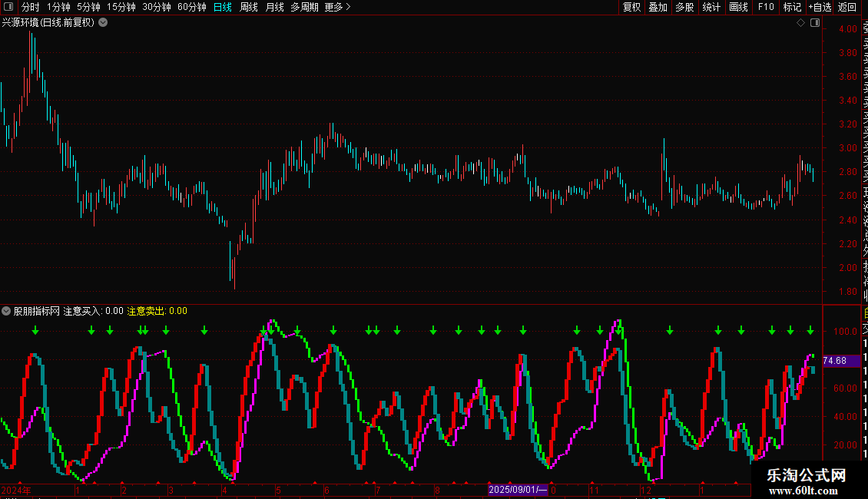Click the 2025/09/01 date marker on timeline
The width and height of the screenshot is (868, 499).
point(517,489)
